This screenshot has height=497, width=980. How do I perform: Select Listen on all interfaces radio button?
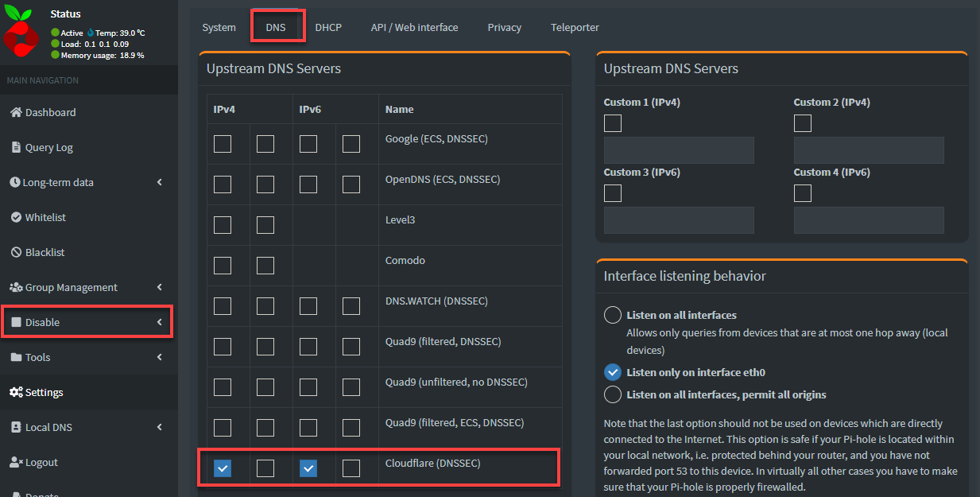point(612,314)
